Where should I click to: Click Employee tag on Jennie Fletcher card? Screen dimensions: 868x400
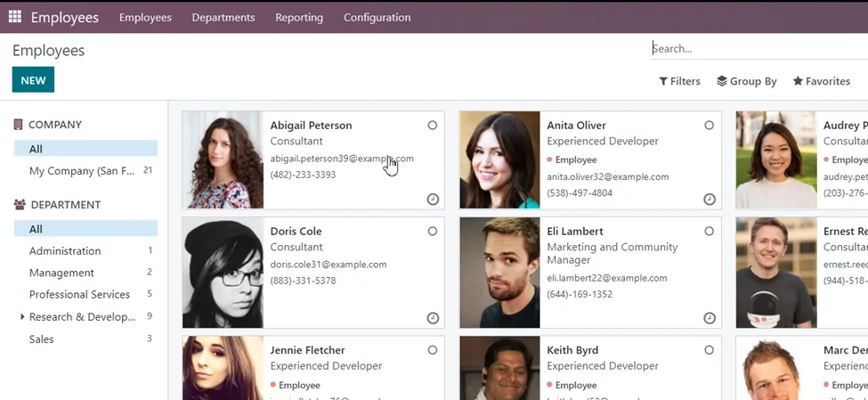295,386
